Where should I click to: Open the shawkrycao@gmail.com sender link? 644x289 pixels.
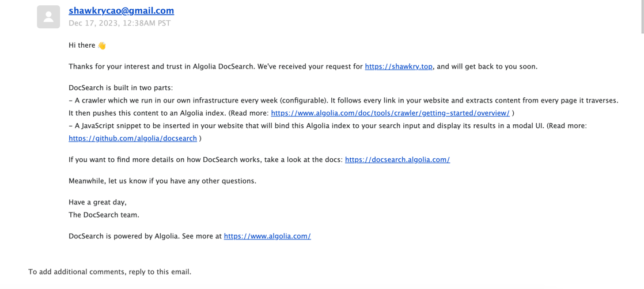point(121,11)
